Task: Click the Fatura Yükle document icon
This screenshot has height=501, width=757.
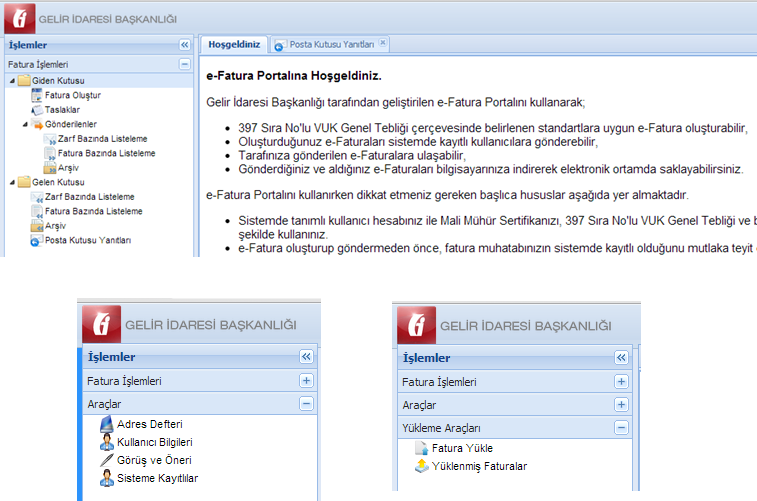Action: pyautogui.click(x=421, y=449)
